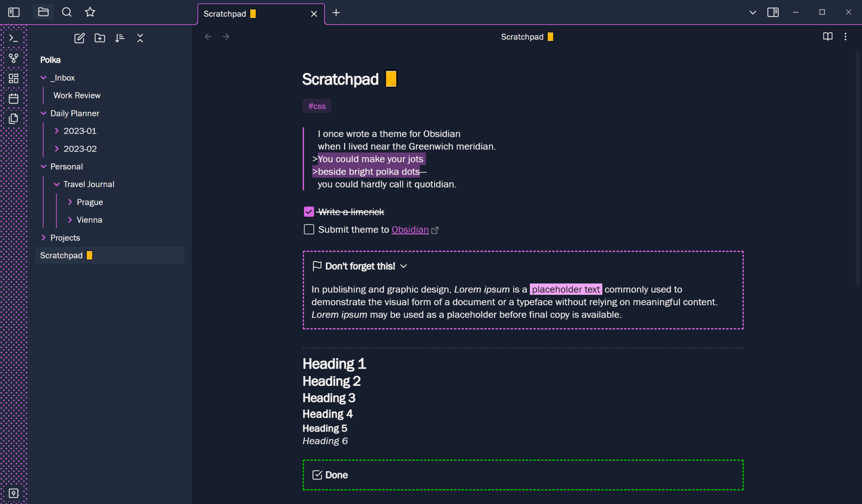Collapse the Personal folder chevron

point(44,167)
